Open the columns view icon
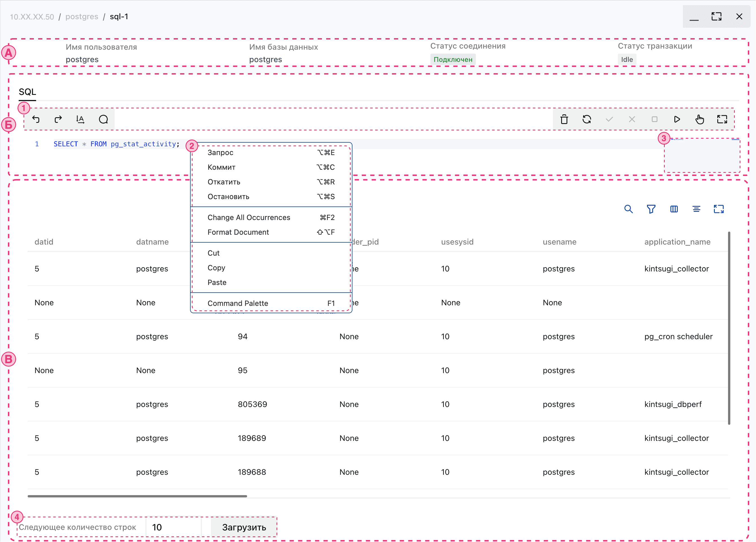Screen dimensions: 756x542 674,209
